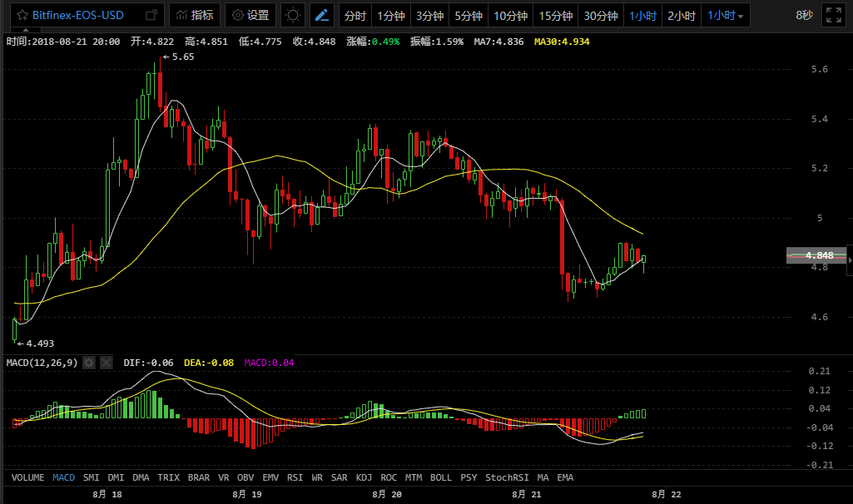Activate the pencil drawing tool
853x504 pixels.
[322, 15]
